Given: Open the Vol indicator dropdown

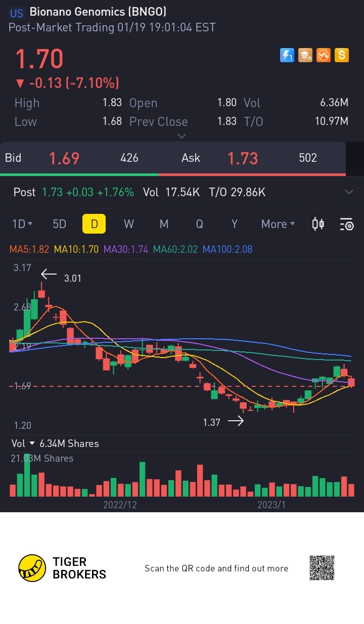Looking at the screenshot, I should pos(23,443).
